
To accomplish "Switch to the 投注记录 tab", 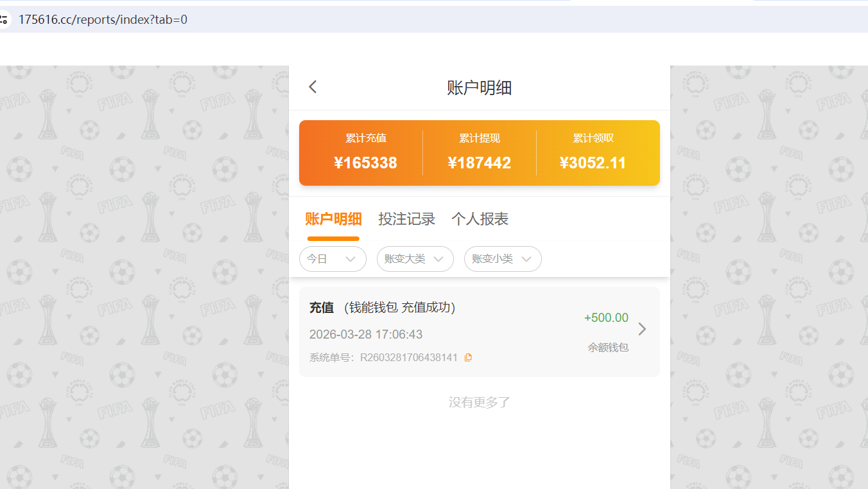I will (408, 219).
